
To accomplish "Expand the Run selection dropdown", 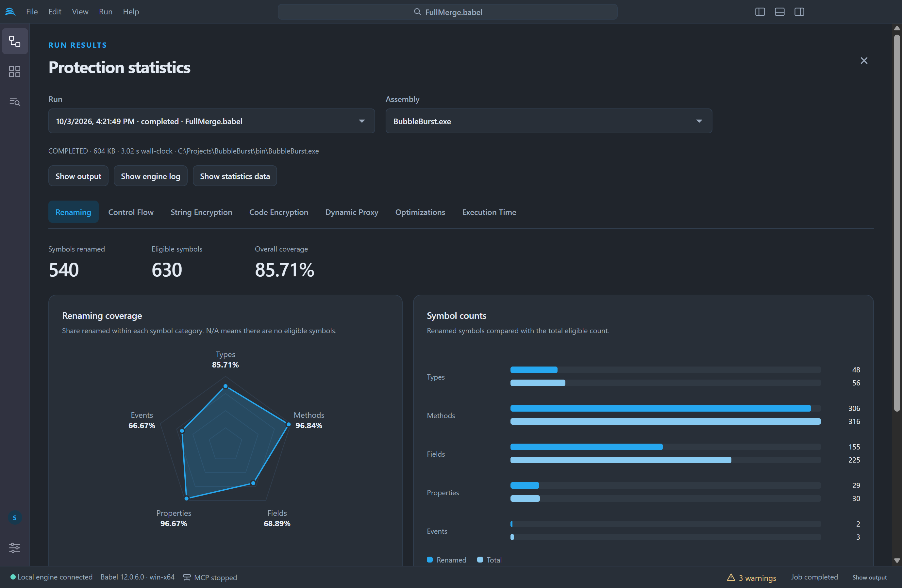I will [211, 121].
